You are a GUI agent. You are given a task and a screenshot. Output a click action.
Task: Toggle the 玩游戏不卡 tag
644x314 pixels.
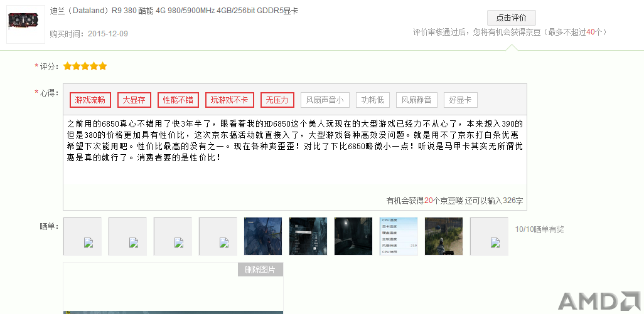point(230,100)
